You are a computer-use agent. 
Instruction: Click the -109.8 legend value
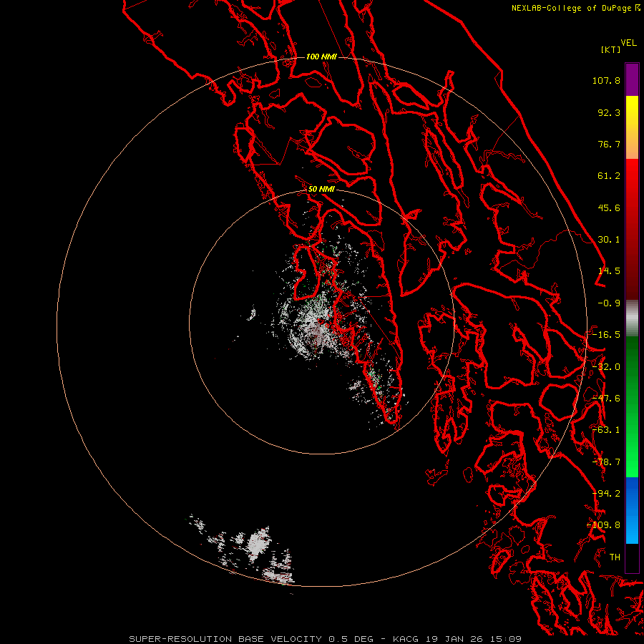[604, 525]
